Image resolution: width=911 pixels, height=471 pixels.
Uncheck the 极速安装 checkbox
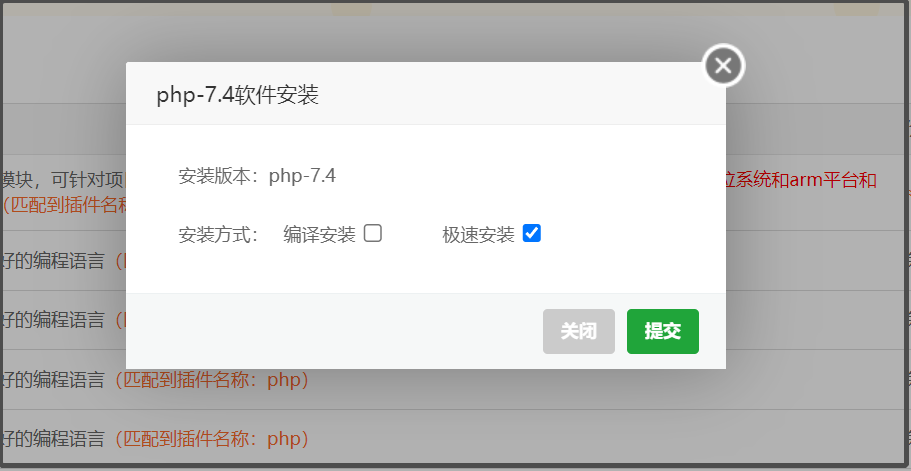[532, 233]
